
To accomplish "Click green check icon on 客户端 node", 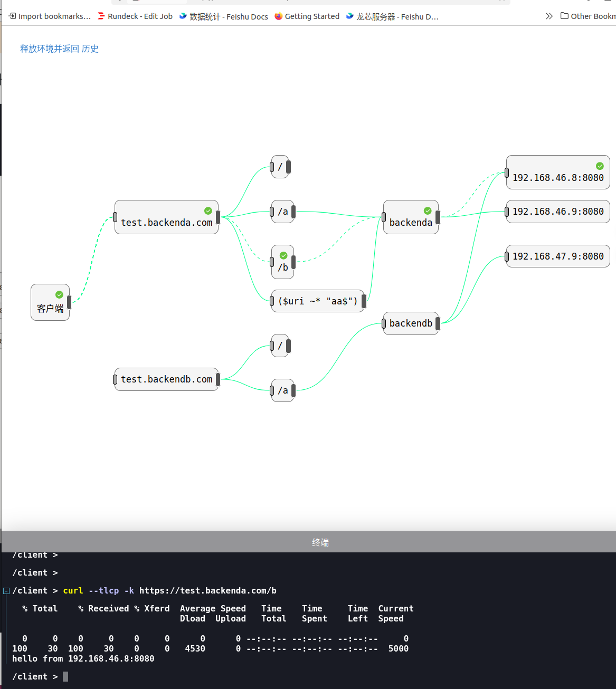I will [59, 294].
